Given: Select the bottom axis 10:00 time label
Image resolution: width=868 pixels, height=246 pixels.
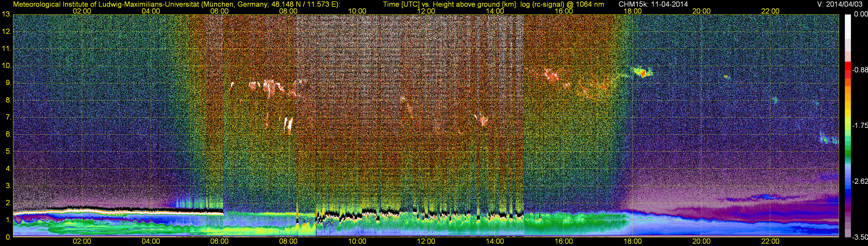Looking at the screenshot, I should pos(357,241).
